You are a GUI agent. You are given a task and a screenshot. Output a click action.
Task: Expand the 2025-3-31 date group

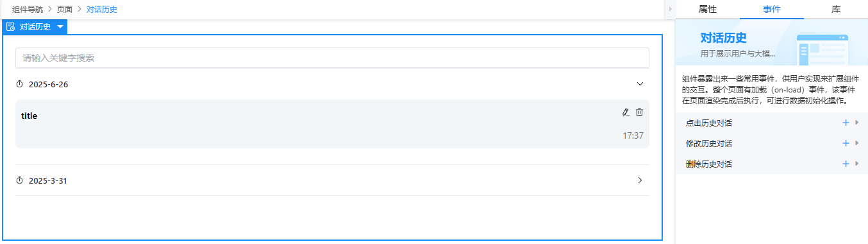coord(640,180)
